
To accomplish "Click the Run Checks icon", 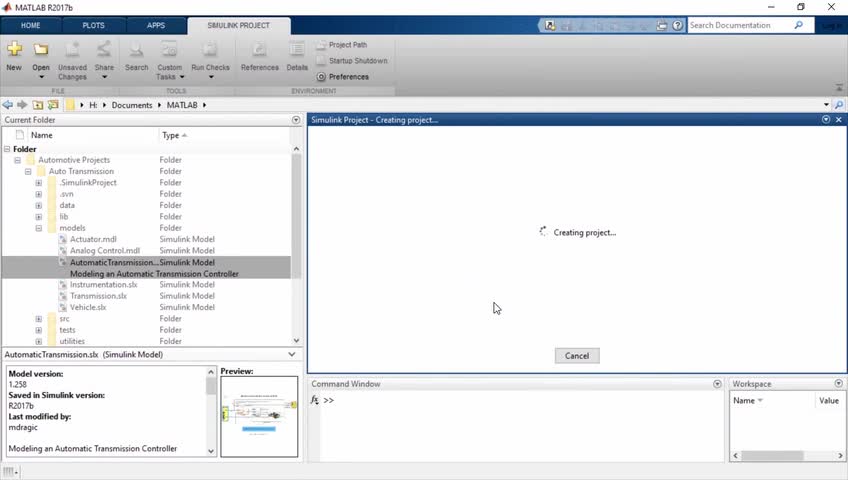I will (x=210, y=49).
